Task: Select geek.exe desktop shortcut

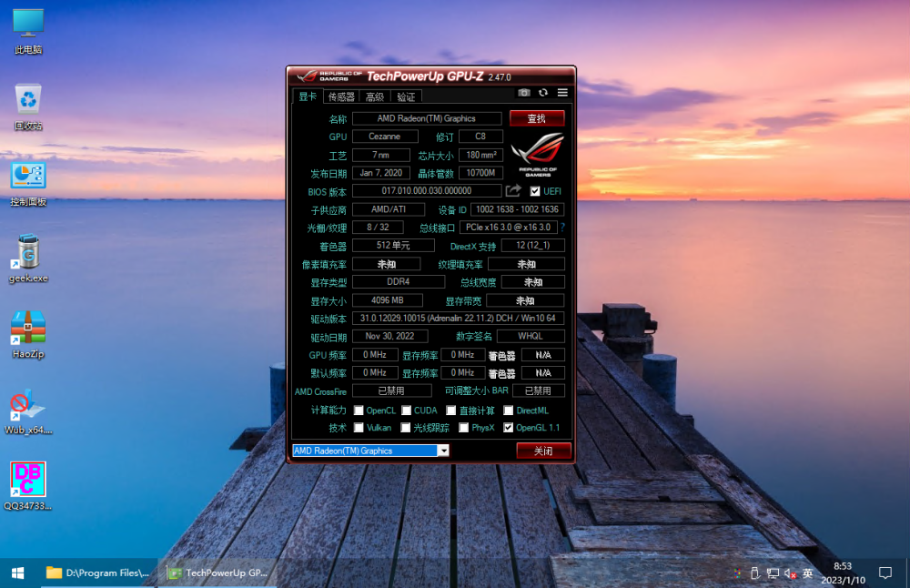Action: pos(28,259)
